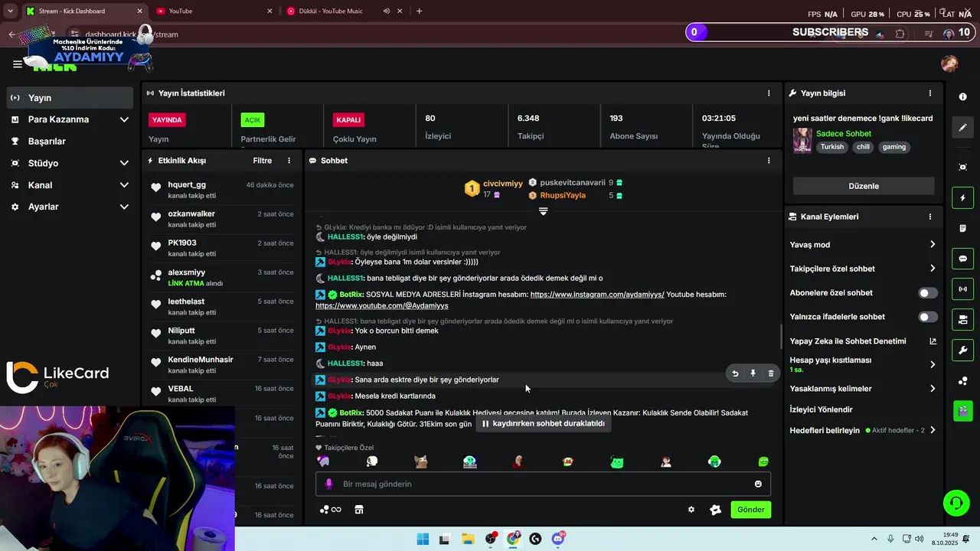Image resolution: width=980 pixels, height=551 pixels.
Task: Open the Takipçilere özel sohbet chevron
Action: point(933,269)
